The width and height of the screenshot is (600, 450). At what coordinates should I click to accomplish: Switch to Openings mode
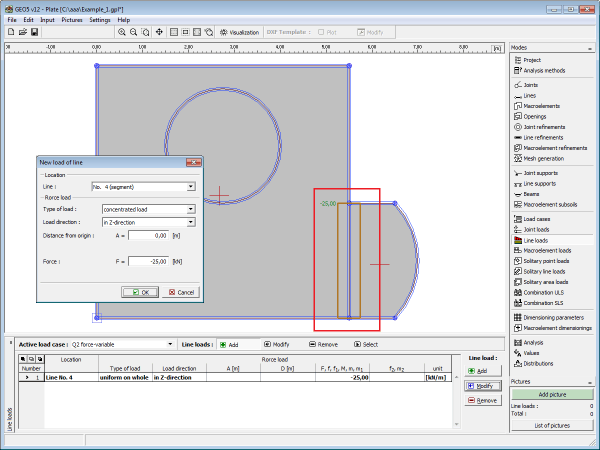point(530,116)
